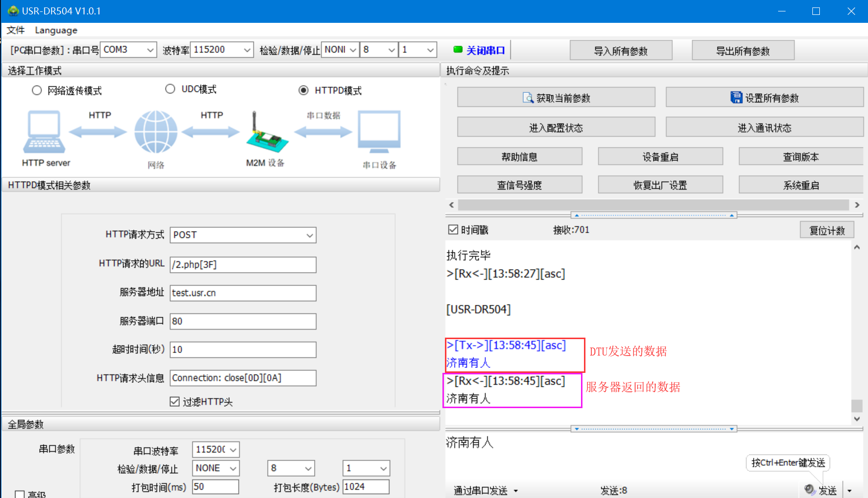Toggle the 过滤HTTP头 checkbox
The width and height of the screenshot is (868, 498).
[x=175, y=401]
